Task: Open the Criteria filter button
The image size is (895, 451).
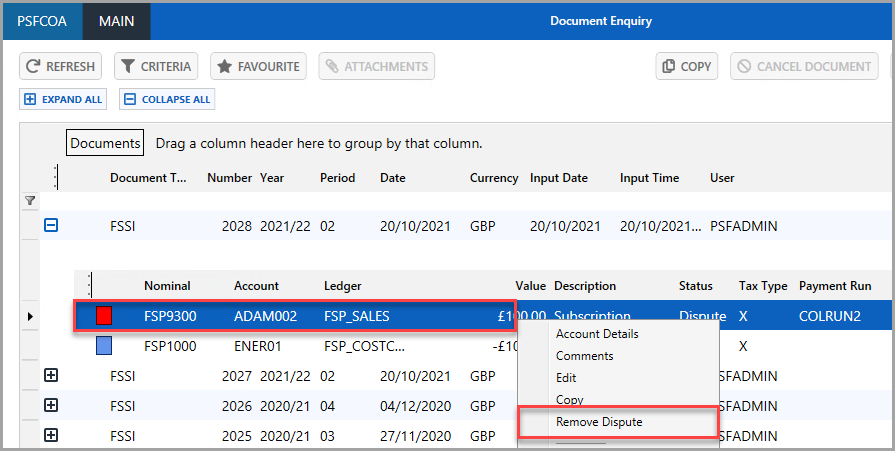Action: pos(156,66)
